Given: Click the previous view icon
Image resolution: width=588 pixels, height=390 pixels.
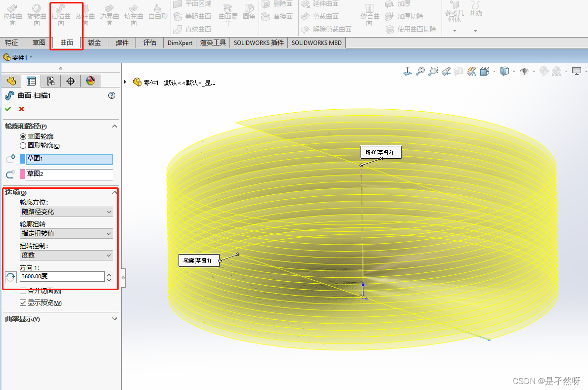Looking at the screenshot, I should click(x=446, y=71).
